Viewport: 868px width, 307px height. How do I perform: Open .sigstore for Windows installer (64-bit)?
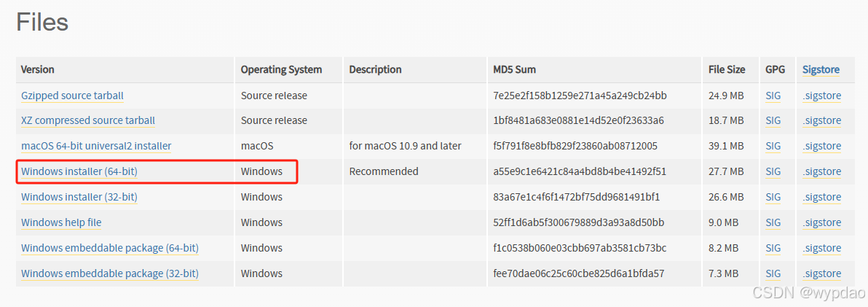pyautogui.click(x=822, y=171)
